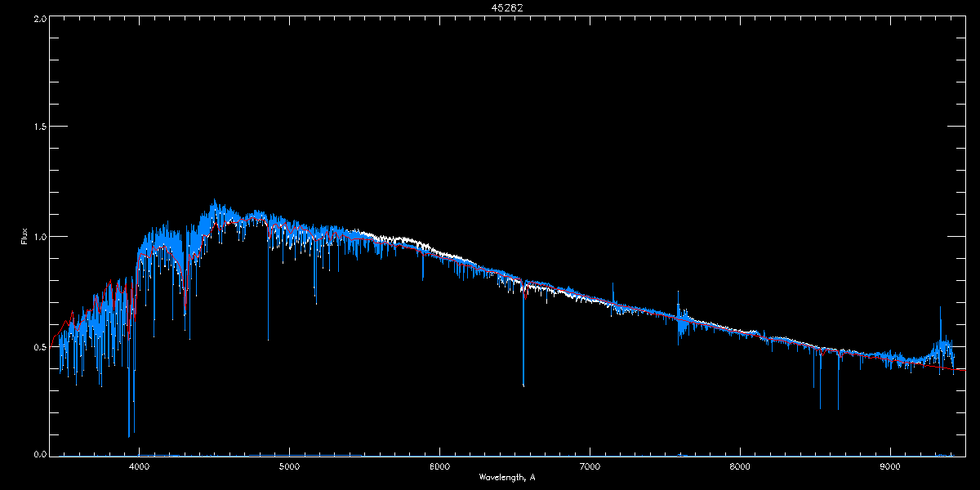The image size is (980, 490).
Task: Click the 5000 wavelength tick label
Action: click(289, 467)
